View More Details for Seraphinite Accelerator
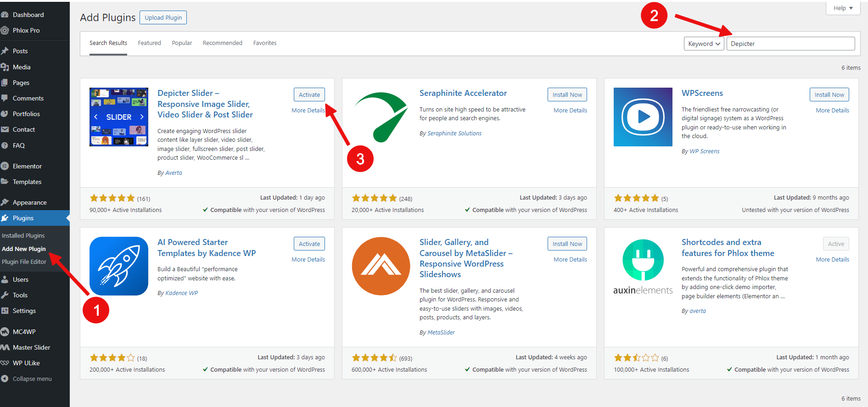 [570, 110]
